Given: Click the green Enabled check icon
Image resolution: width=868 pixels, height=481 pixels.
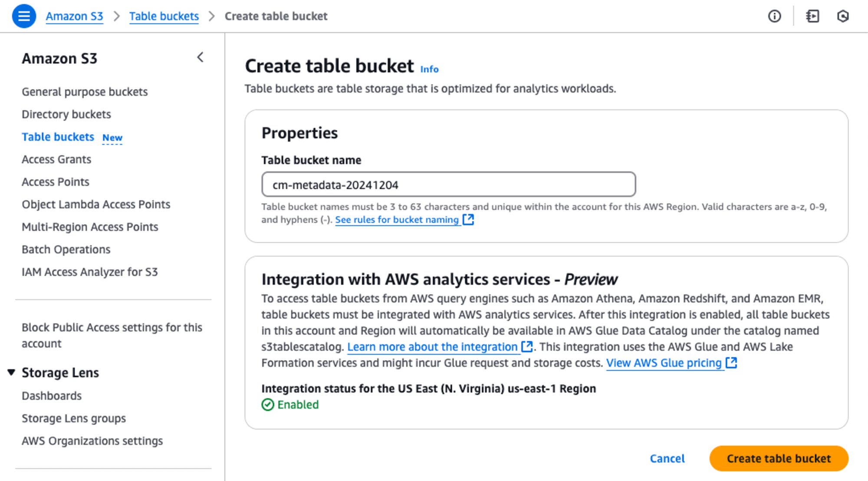Looking at the screenshot, I should point(268,405).
